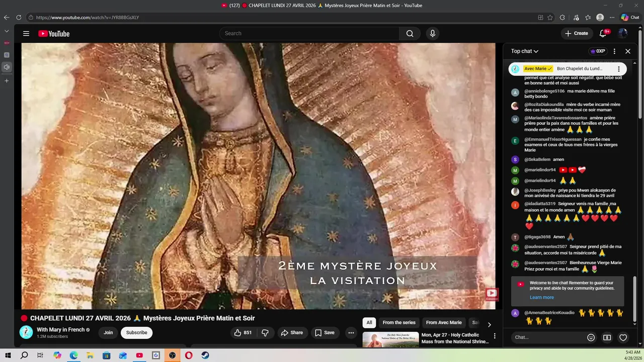Open favorites list in browser toolbar
644x362 pixels.
tap(588, 17)
